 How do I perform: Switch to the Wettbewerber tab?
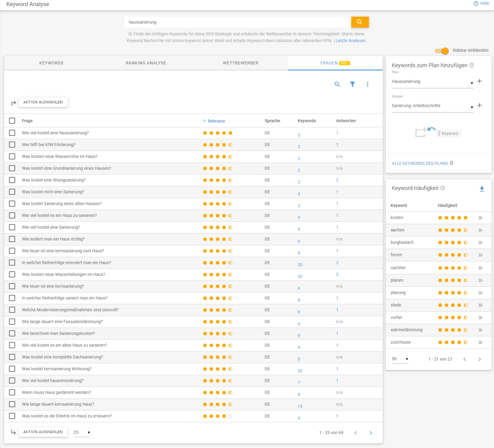tap(240, 63)
